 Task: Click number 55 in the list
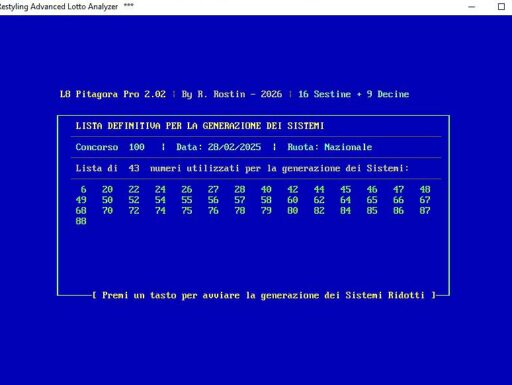[x=187, y=200]
